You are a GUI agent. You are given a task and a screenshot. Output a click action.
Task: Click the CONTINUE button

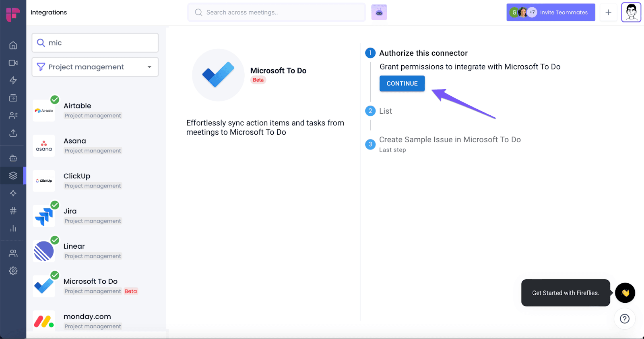pyautogui.click(x=402, y=83)
